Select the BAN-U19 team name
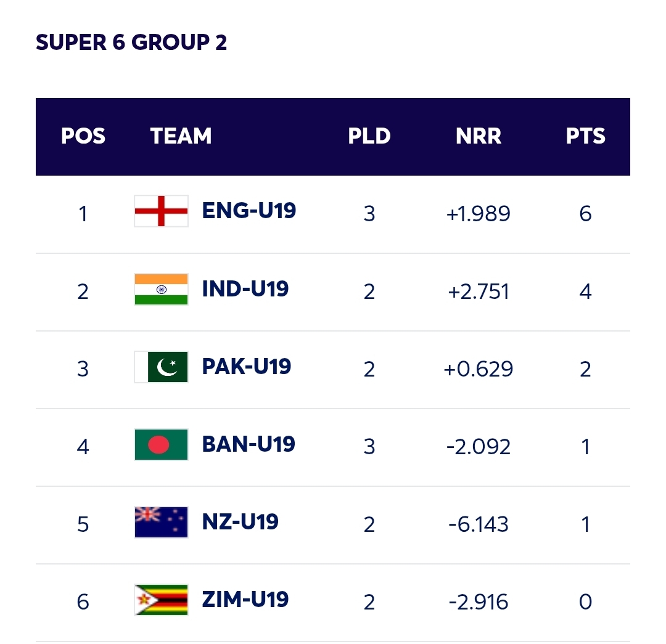The image size is (666, 644). 249,444
